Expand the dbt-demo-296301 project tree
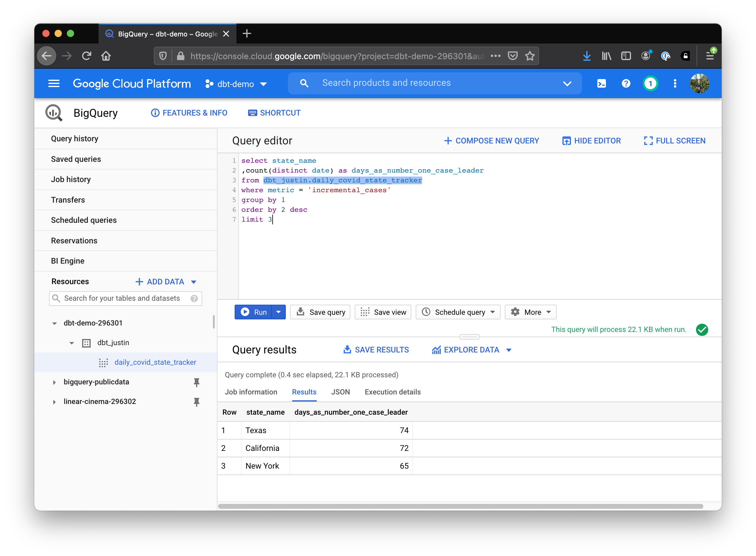This screenshot has width=756, height=556. tap(55, 322)
